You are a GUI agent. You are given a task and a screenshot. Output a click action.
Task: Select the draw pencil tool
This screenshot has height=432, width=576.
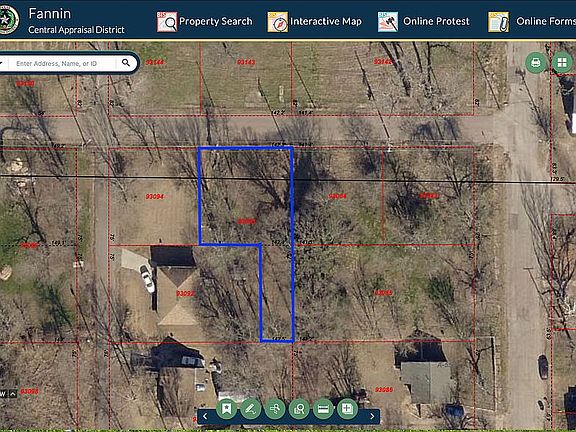251,408
